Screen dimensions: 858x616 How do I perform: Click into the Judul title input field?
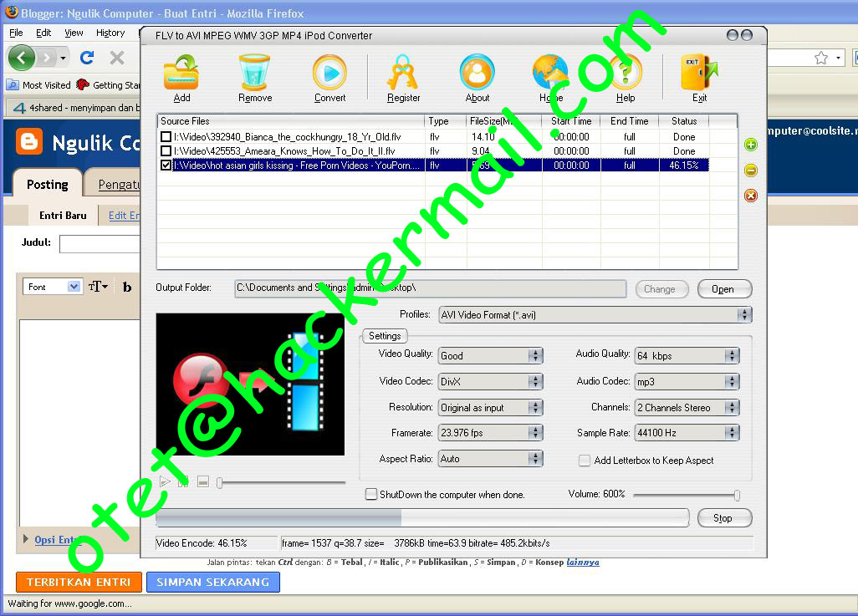[x=100, y=243]
